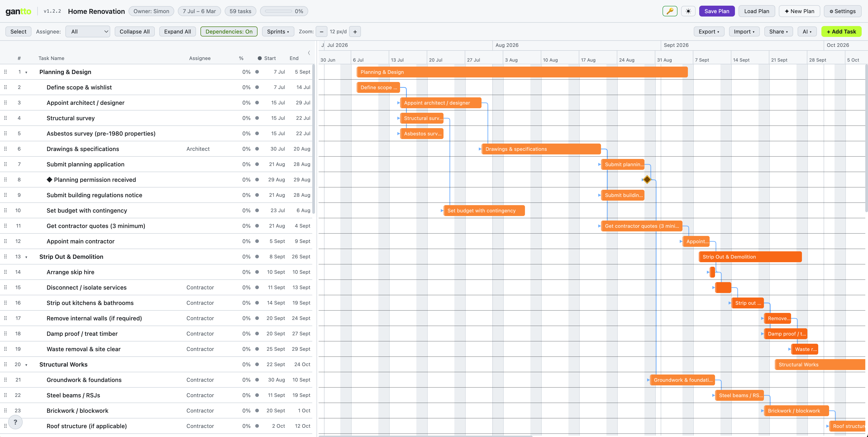
Task: Click milestone diamond icon beside Planning permission received
Action: [x=50, y=180]
